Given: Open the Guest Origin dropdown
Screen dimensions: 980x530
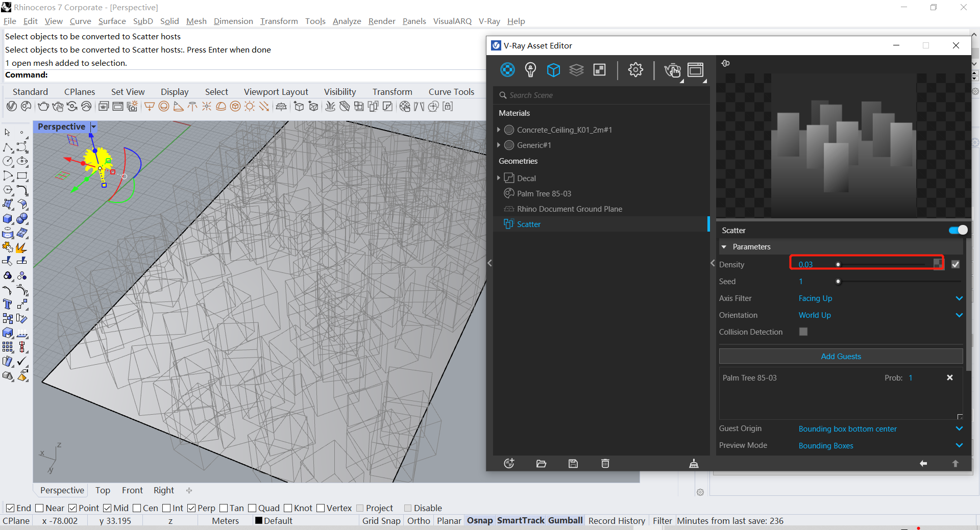Looking at the screenshot, I should (x=880, y=429).
